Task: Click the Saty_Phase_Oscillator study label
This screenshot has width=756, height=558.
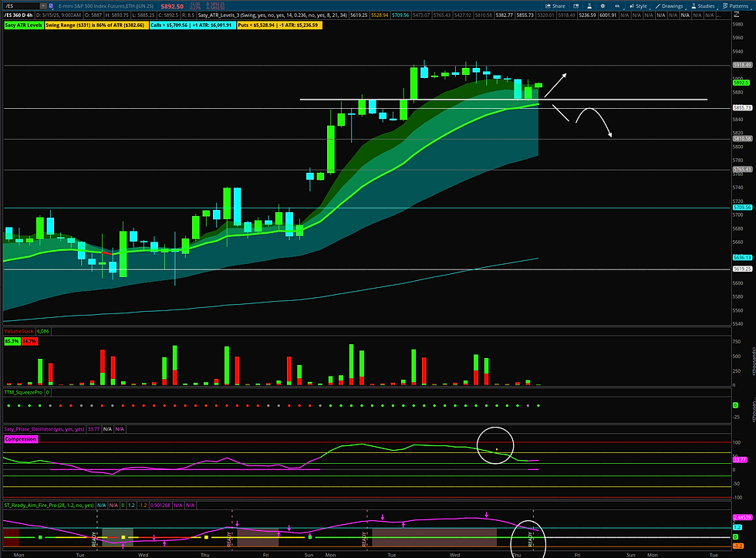Action: click(44, 429)
